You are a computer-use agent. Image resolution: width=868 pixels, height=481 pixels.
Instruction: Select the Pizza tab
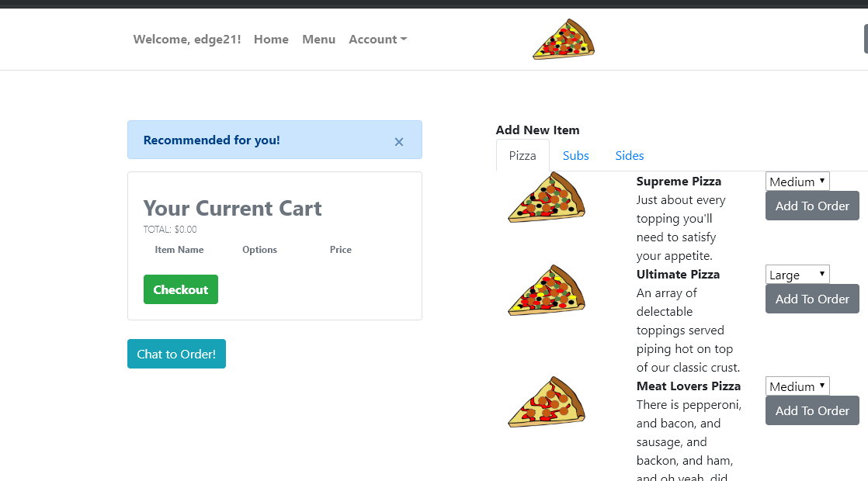(x=523, y=156)
